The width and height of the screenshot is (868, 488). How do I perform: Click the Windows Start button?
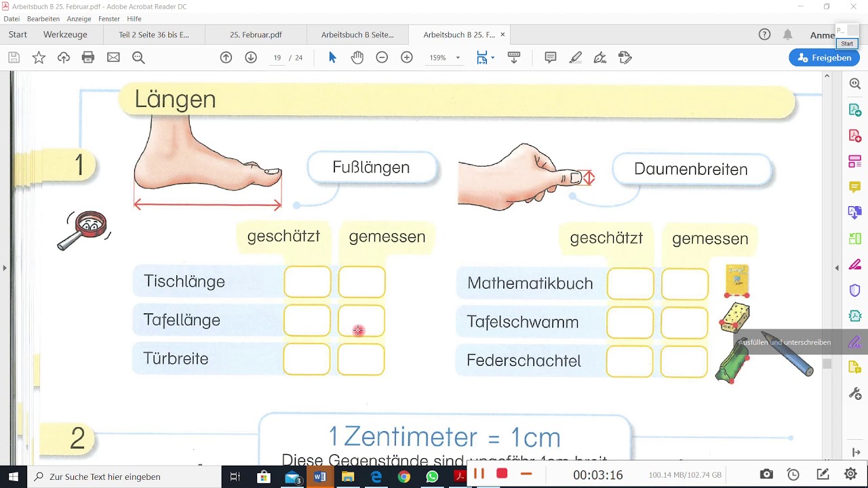14,476
